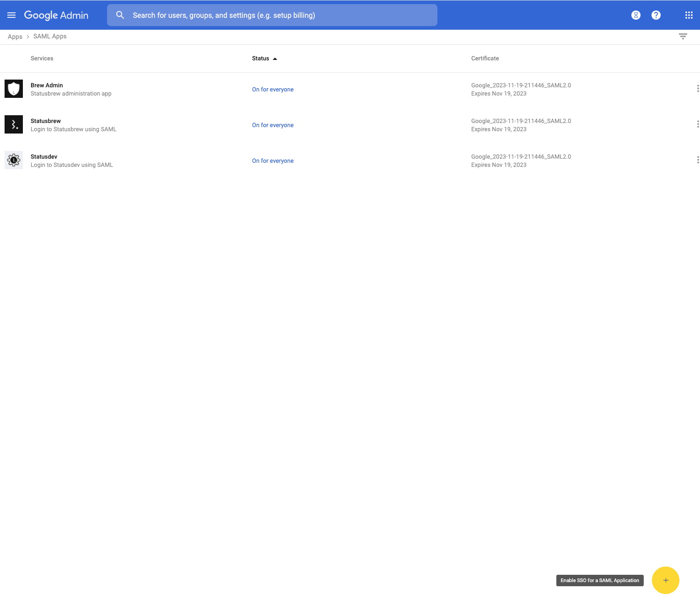The height and width of the screenshot is (610, 700).
Task: Open the Statusdev service
Action: 44,157
